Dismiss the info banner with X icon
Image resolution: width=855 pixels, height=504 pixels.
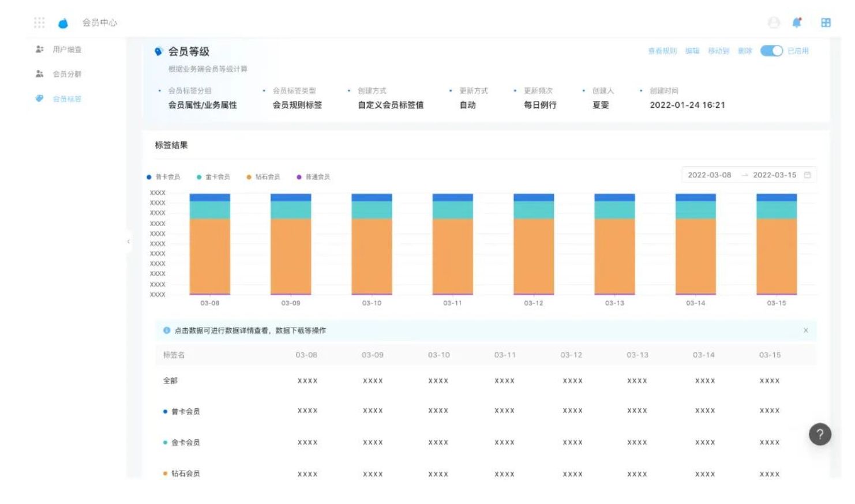point(805,330)
